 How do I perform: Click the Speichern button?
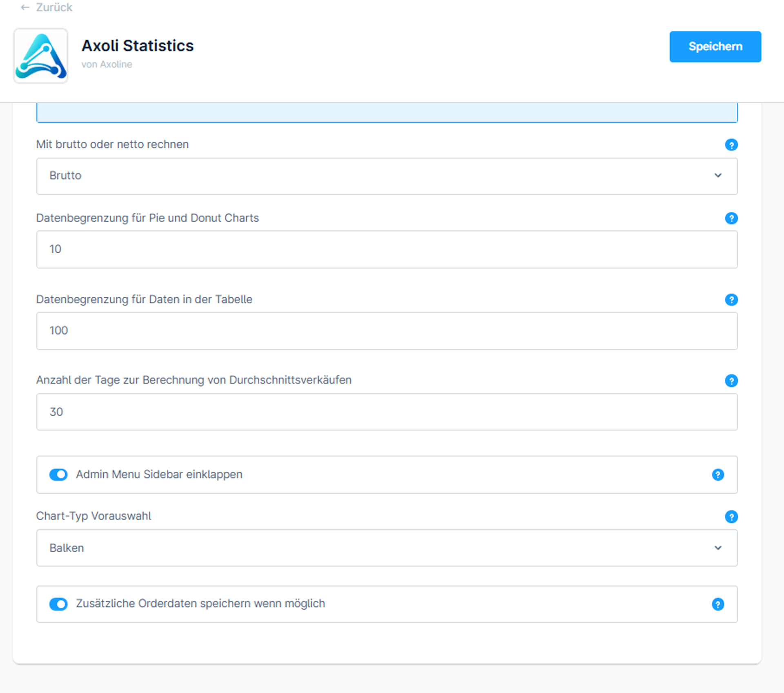pos(715,47)
